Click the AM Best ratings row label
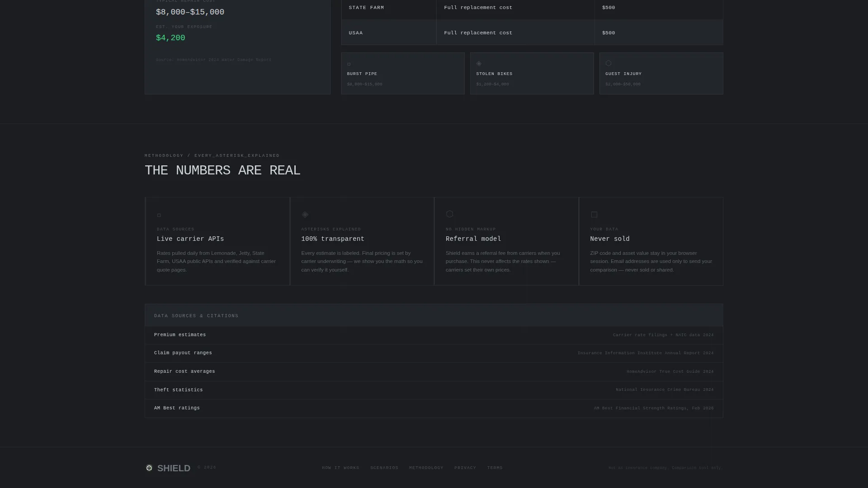This screenshot has height=488, width=868. tap(177, 408)
